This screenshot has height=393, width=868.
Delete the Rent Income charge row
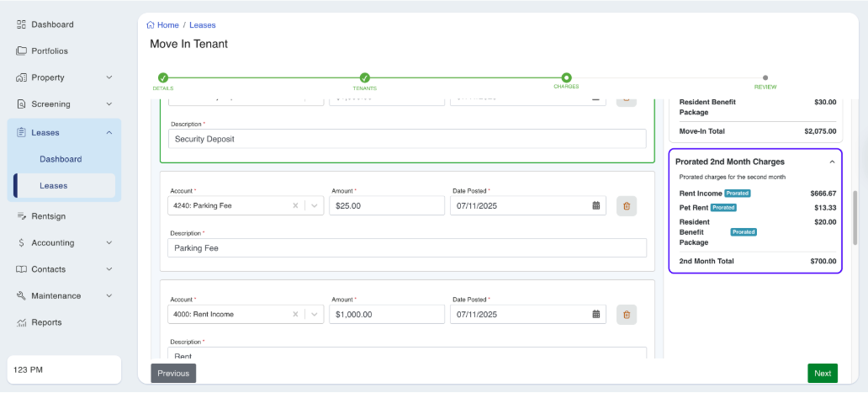[626, 315]
